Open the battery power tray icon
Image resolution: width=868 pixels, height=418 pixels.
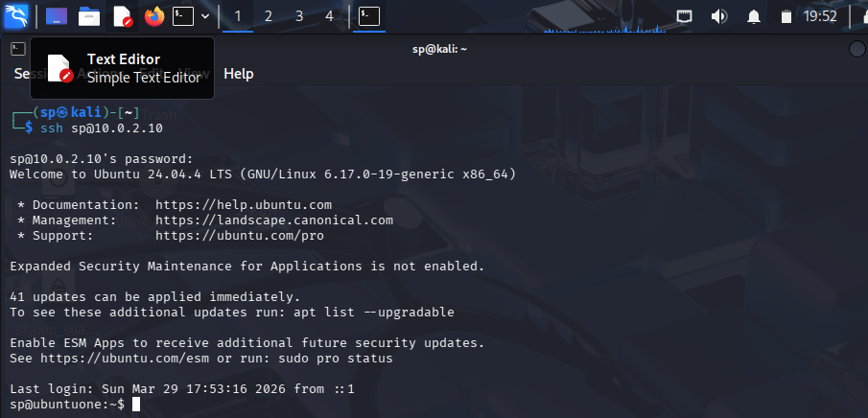786,17
